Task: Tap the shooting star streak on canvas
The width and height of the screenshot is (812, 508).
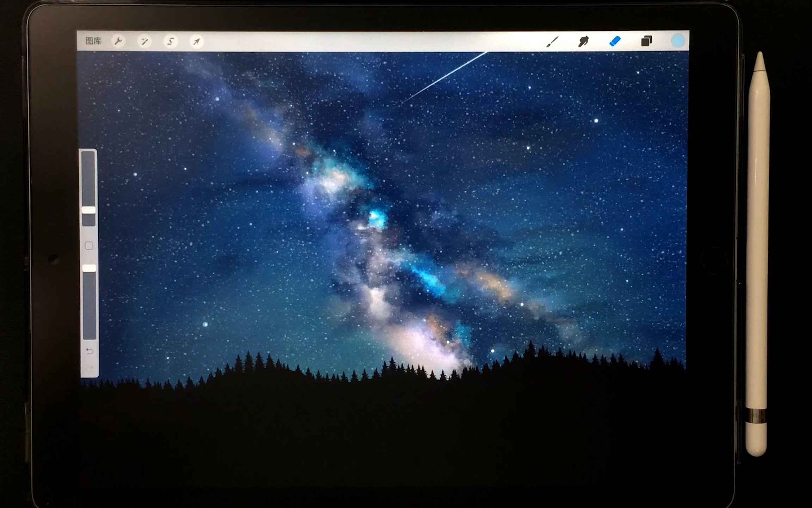Action: [446, 77]
